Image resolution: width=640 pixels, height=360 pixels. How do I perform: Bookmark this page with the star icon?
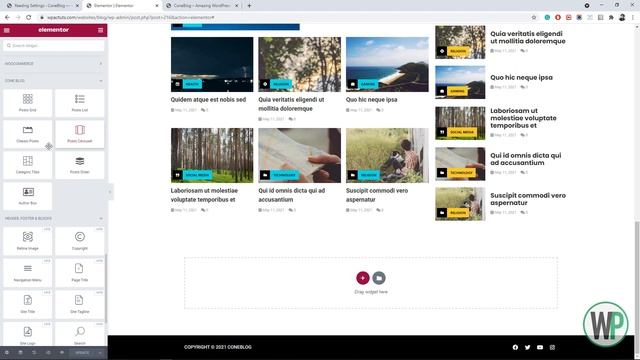(534, 18)
